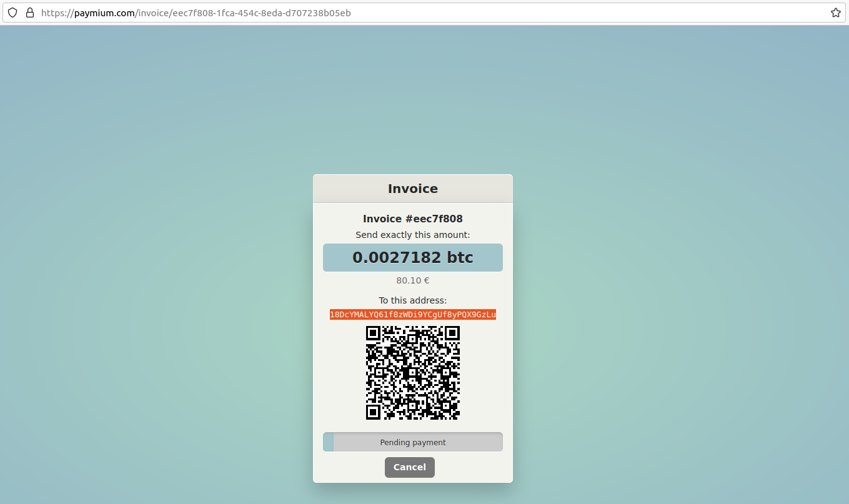Click the 0.0027182 btc amount box

point(413,257)
